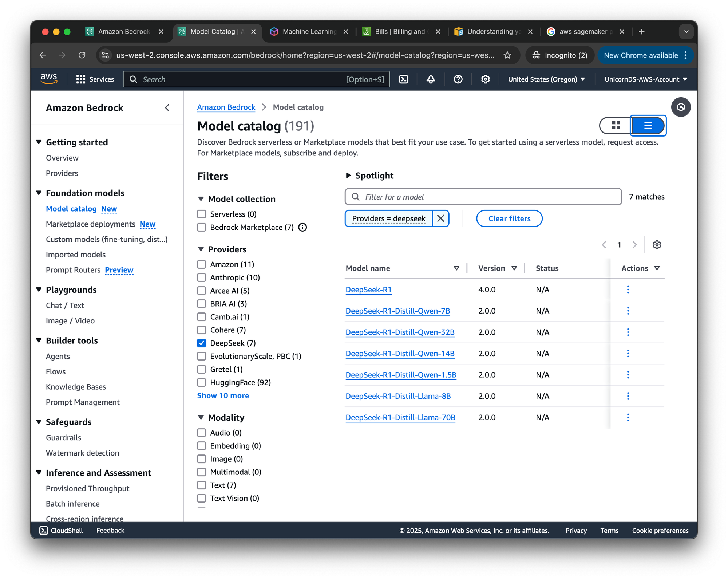Open CloudShell icon in AWS header
The height and width of the screenshot is (579, 728).
(x=404, y=79)
